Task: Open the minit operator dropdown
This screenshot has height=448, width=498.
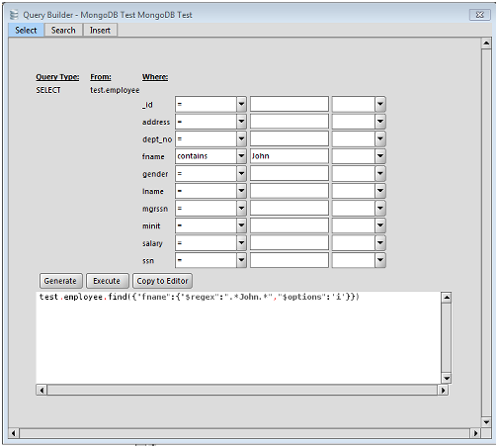Action: pos(210,225)
